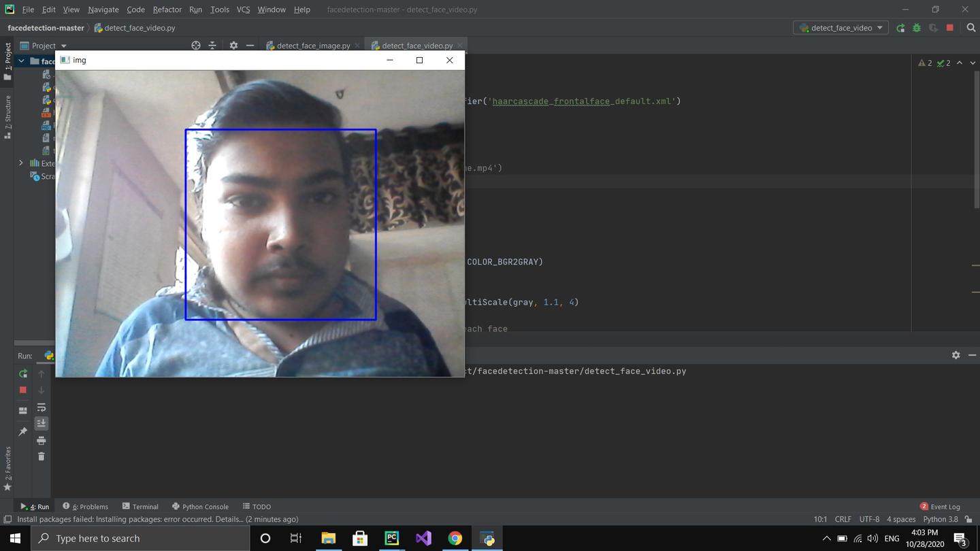The image size is (980, 551).
Task: Stop the running script using top toolbar
Action: click(950, 28)
